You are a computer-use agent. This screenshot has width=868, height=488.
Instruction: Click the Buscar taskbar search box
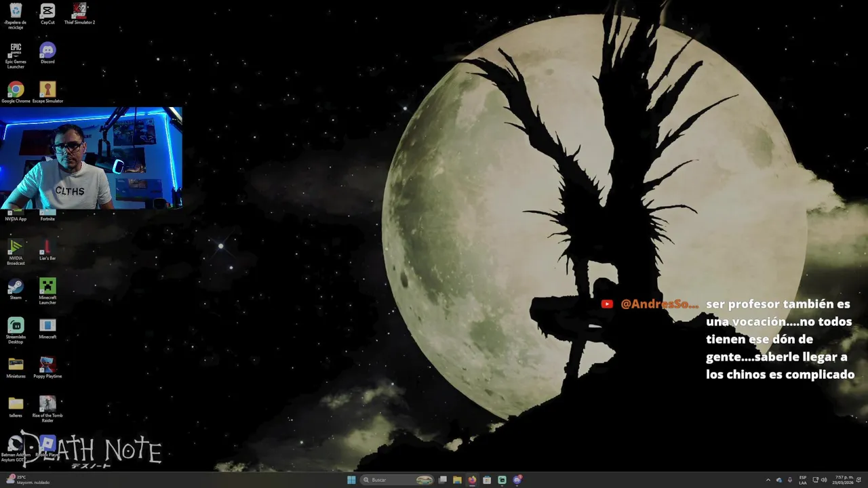click(x=397, y=480)
